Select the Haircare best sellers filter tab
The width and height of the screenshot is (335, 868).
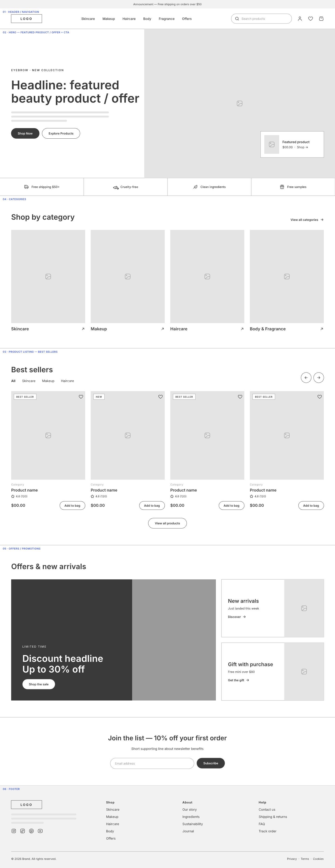tap(67, 381)
